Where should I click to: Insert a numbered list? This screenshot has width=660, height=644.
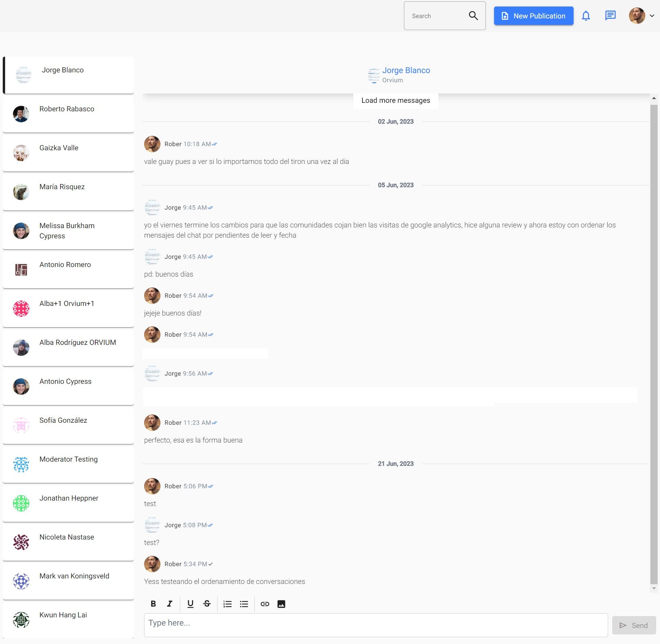[x=227, y=604]
